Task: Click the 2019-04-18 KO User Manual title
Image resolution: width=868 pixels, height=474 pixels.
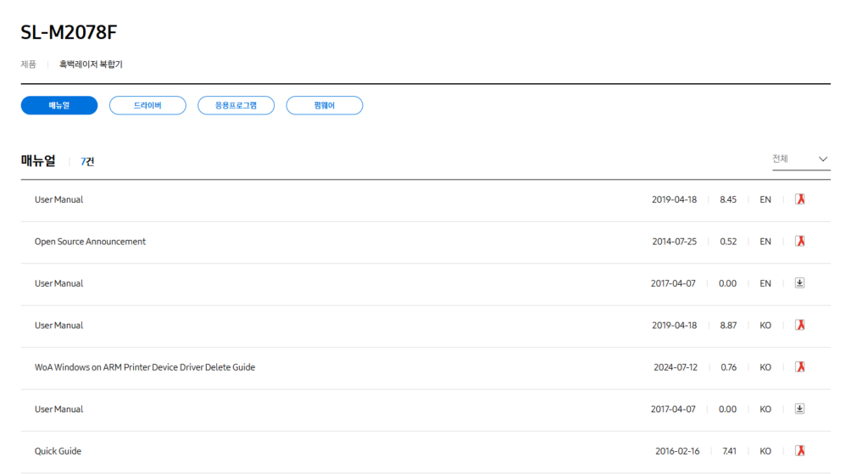Action: (58, 326)
